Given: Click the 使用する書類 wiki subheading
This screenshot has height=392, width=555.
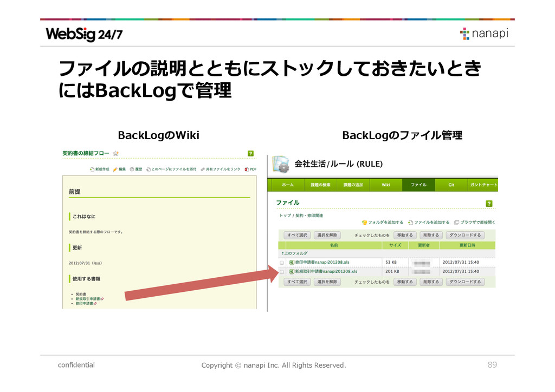Looking at the screenshot, I should point(86,279).
